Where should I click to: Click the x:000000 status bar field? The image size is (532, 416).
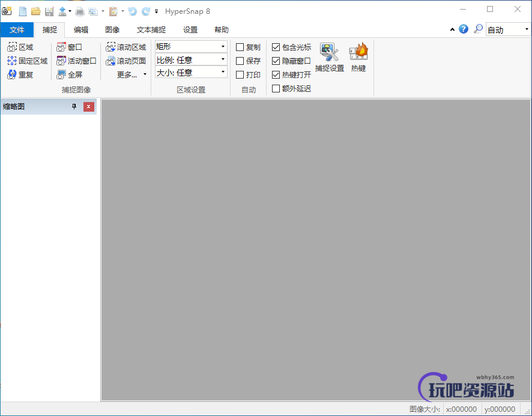click(x=461, y=409)
